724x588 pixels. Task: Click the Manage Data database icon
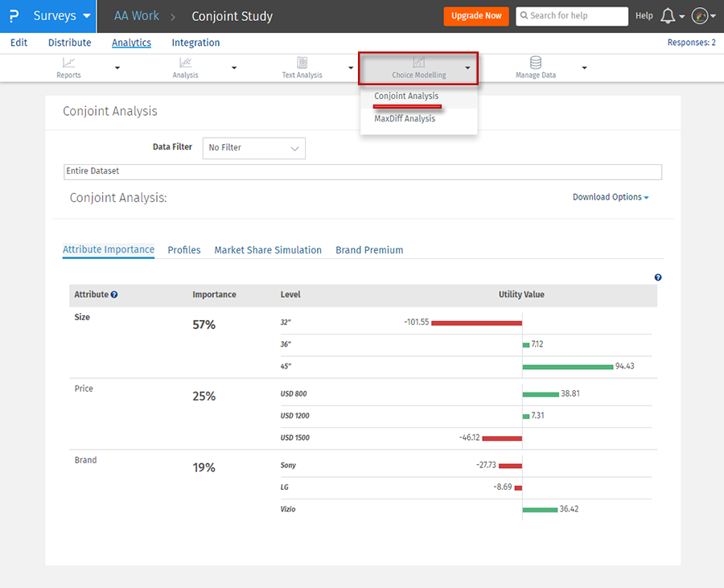click(535, 63)
